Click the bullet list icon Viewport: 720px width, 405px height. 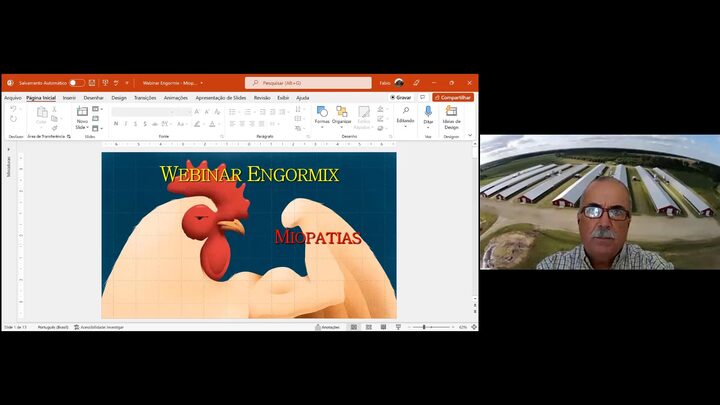233,112
